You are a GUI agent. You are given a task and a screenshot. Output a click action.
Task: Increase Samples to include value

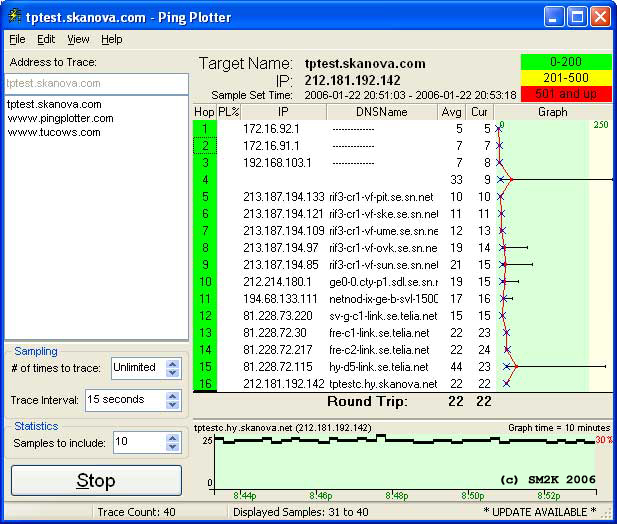(x=172, y=438)
